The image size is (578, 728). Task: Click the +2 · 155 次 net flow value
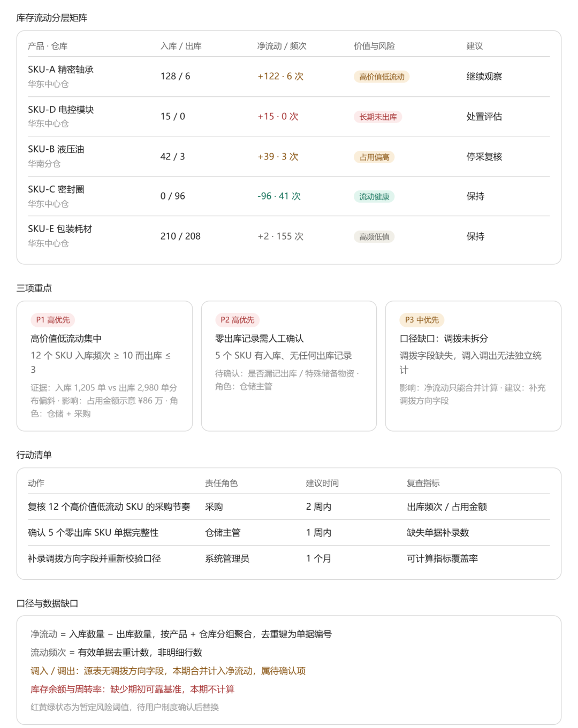coord(280,236)
